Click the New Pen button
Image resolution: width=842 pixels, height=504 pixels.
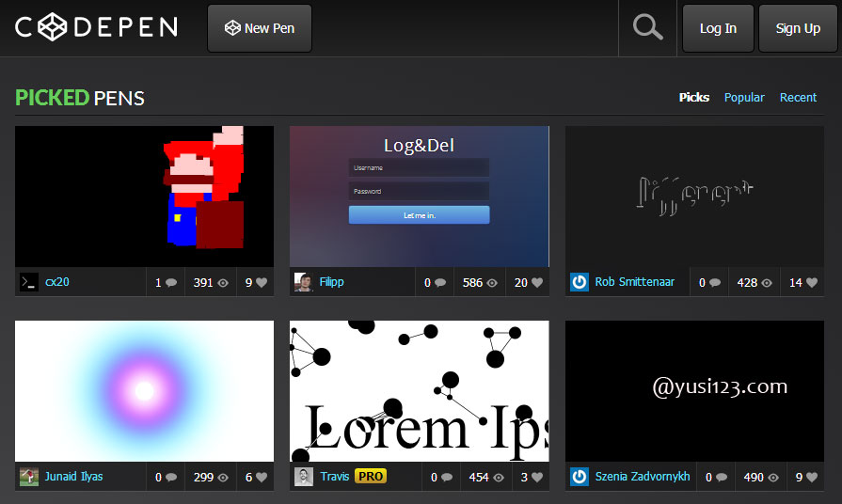click(260, 28)
